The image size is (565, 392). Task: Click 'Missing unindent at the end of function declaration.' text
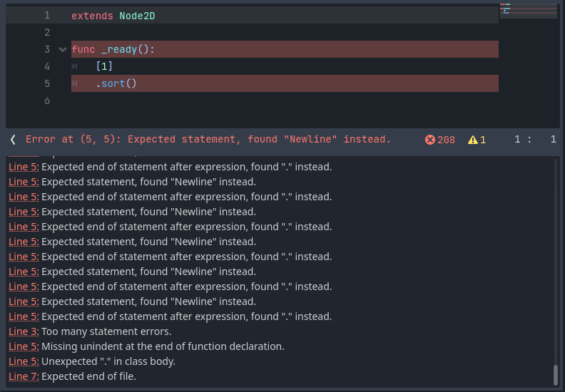(163, 346)
